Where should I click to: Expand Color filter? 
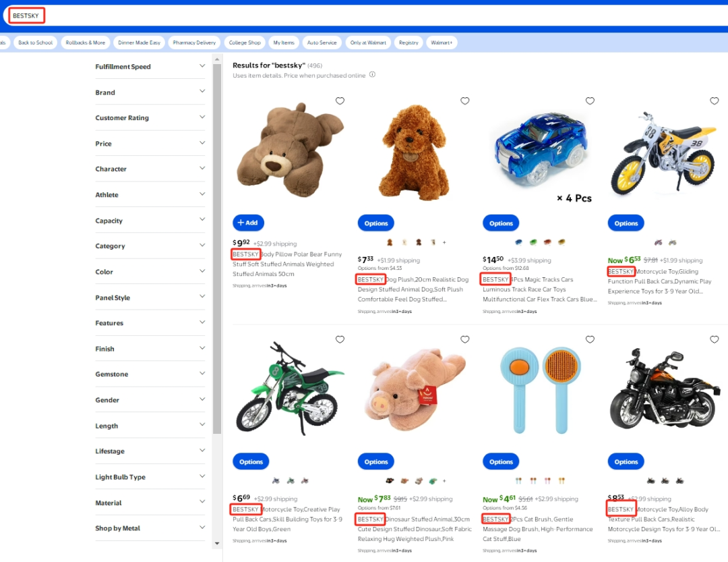point(150,272)
